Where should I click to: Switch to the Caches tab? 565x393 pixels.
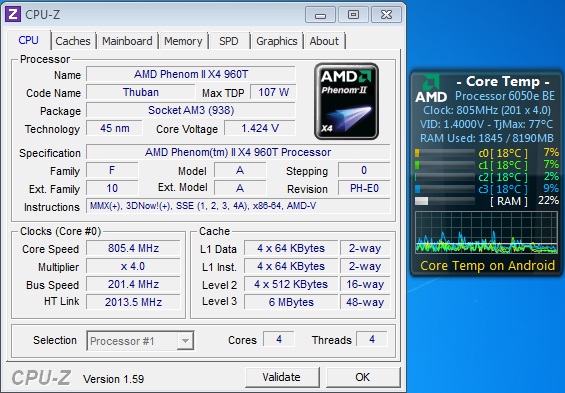tap(73, 41)
